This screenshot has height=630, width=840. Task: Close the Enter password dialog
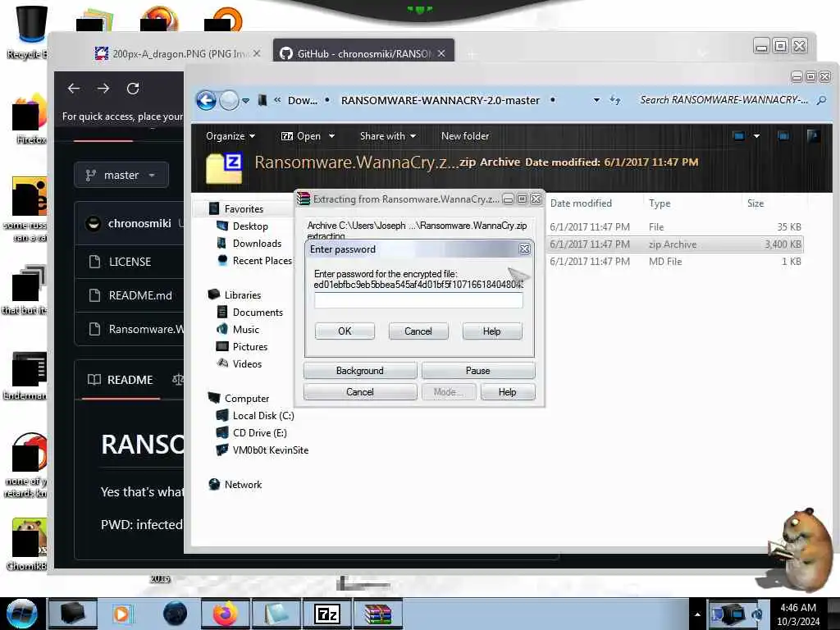pos(524,249)
